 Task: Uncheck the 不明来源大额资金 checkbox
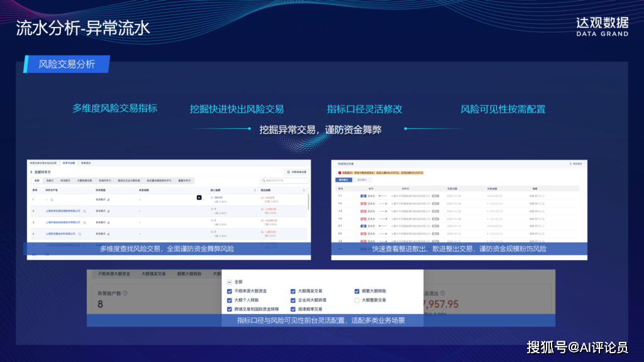[x=230, y=292]
